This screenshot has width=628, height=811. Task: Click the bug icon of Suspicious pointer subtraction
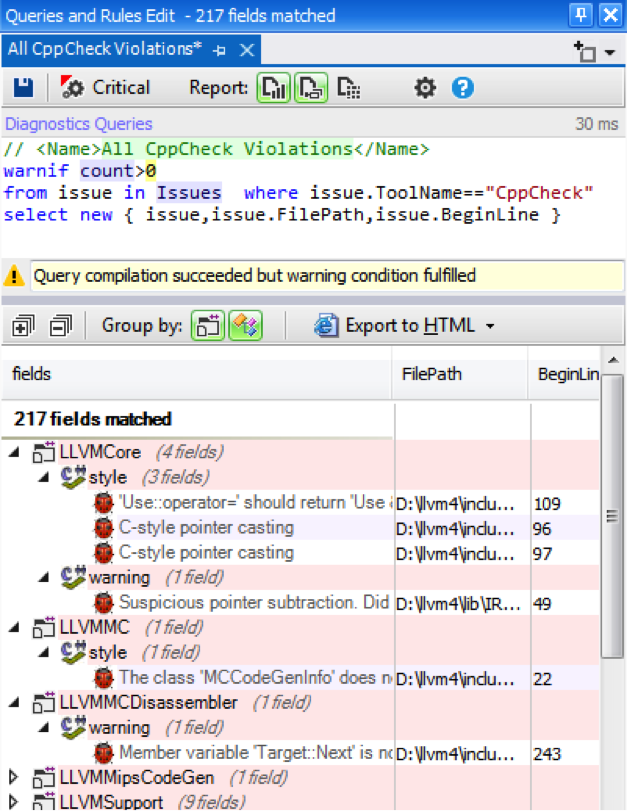tap(104, 603)
